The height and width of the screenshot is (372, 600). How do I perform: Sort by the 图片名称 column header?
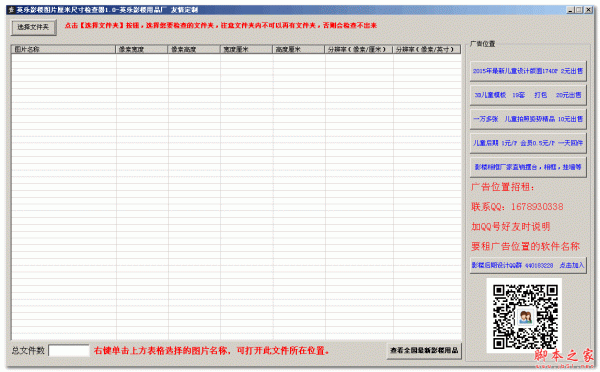[64, 49]
